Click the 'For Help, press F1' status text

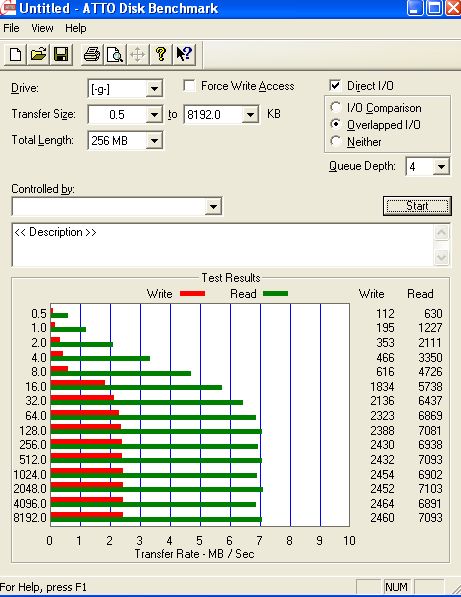point(43,587)
